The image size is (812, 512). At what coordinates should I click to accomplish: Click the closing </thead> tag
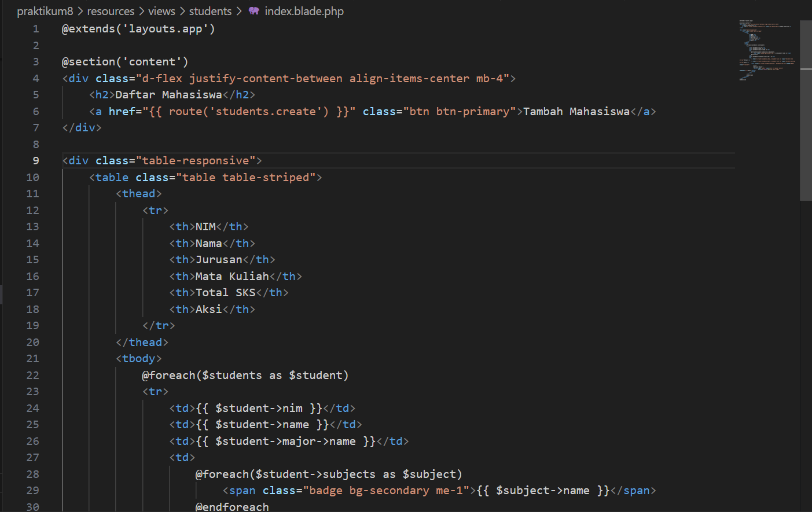[x=142, y=342]
